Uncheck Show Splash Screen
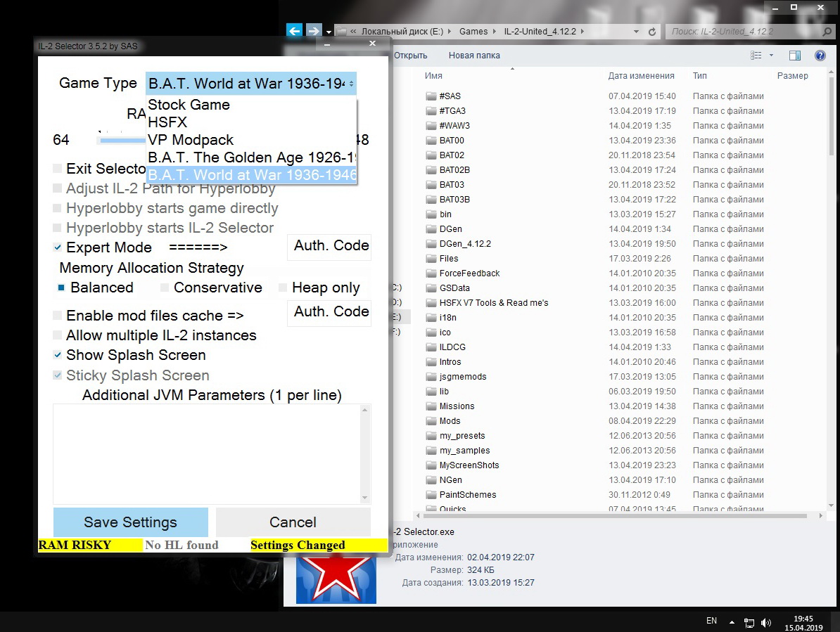This screenshot has width=840, height=632. pos(57,355)
